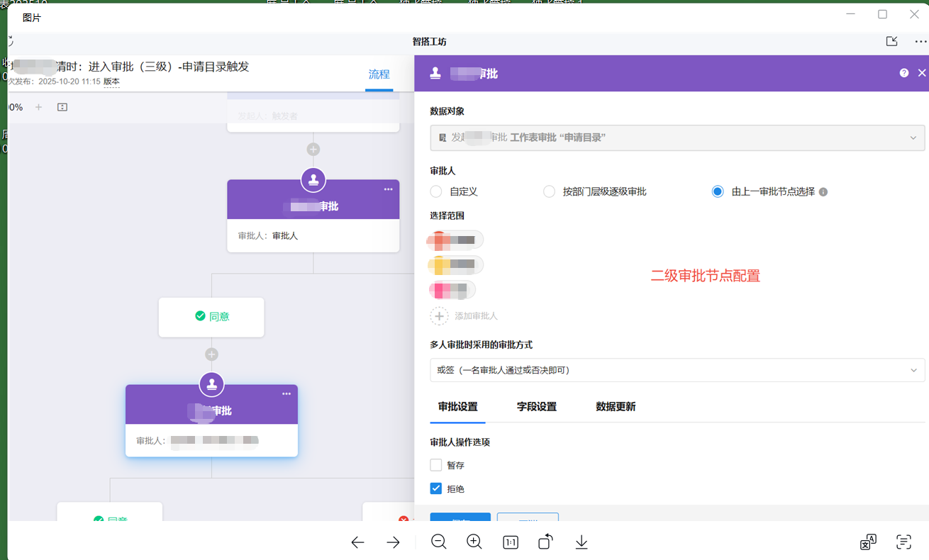
Task: Uncheck the 拒绝 checkbox
Action: pyautogui.click(x=436, y=488)
